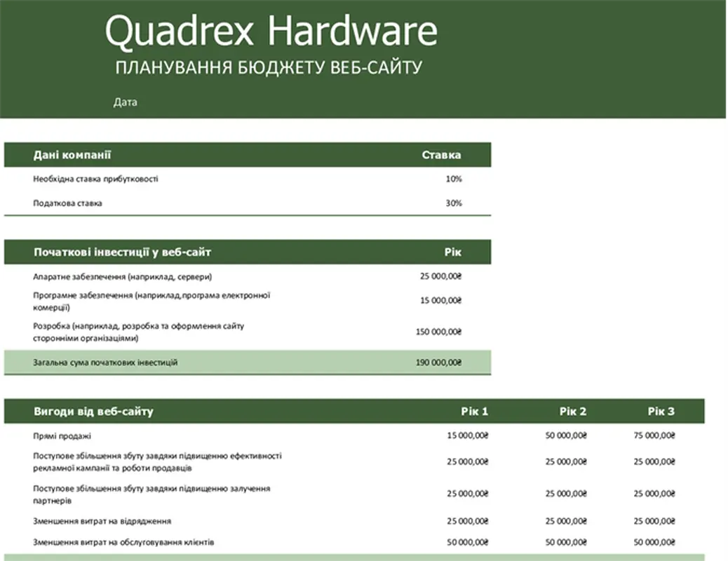Select the 150 000,00₴ development cost cell
Viewport: 728px width, 561px height.
click(x=439, y=332)
